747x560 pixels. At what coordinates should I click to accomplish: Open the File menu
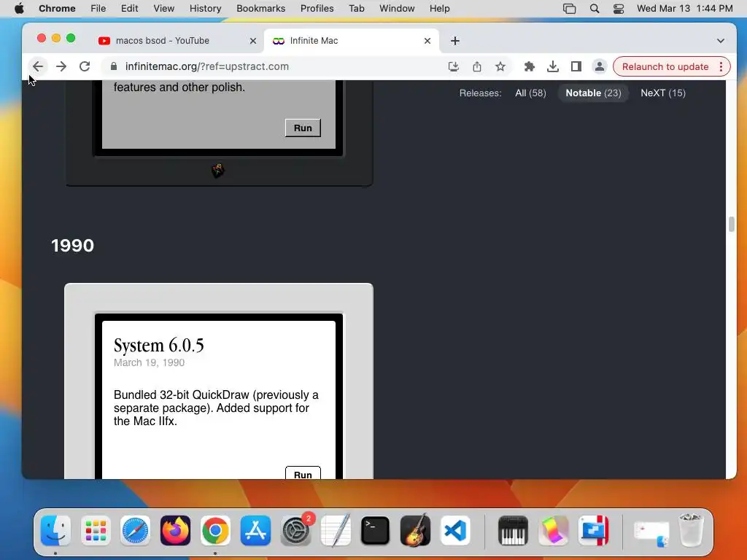98,9
